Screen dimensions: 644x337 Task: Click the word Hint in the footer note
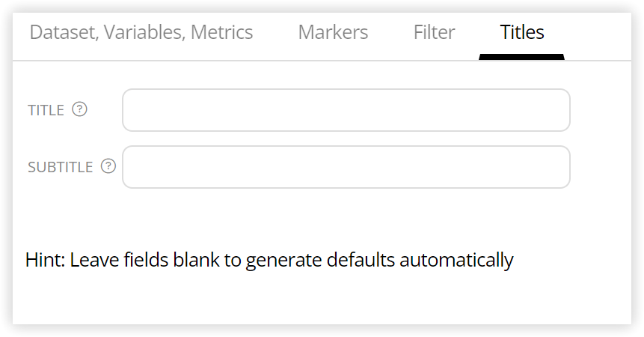[45, 260]
